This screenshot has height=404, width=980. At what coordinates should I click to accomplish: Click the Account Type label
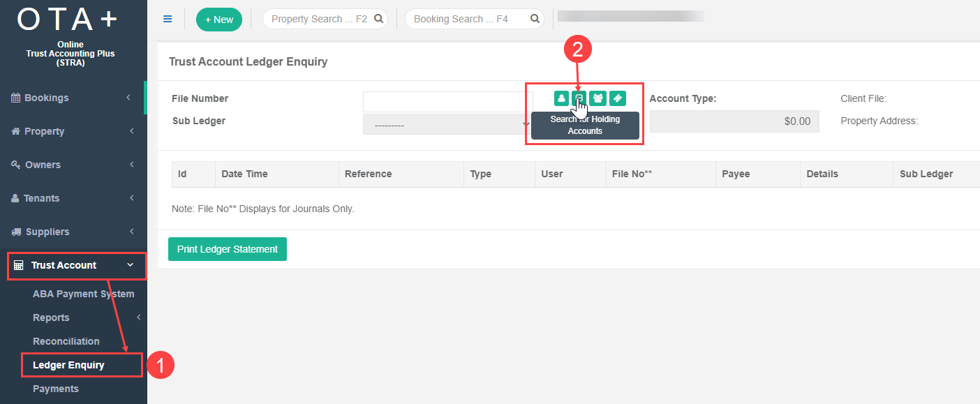pyautogui.click(x=683, y=98)
